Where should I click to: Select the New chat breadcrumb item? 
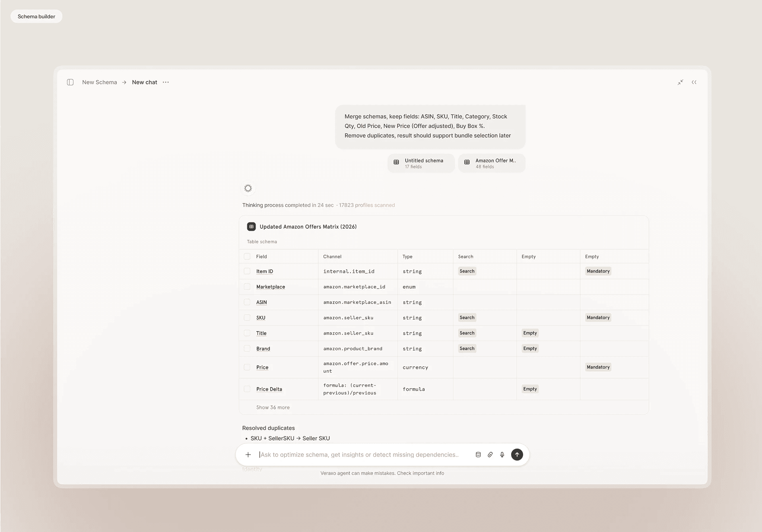click(144, 82)
